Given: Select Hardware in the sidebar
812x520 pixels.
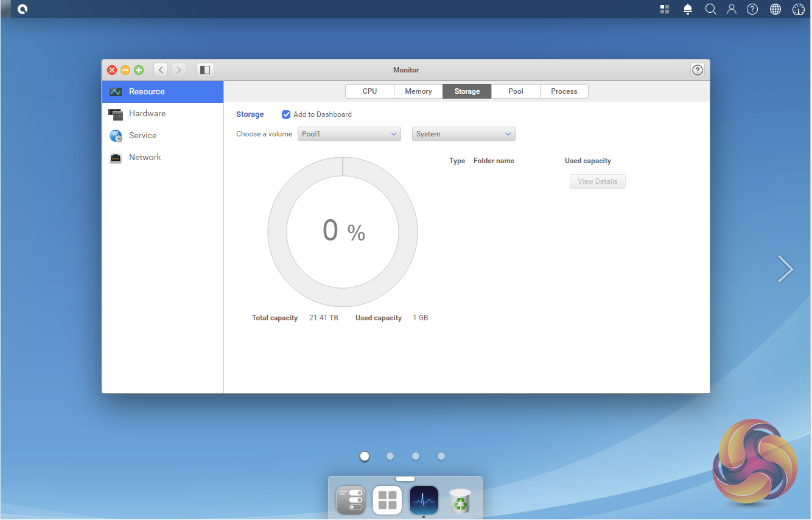Looking at the screenshot, I should (147, 114).
